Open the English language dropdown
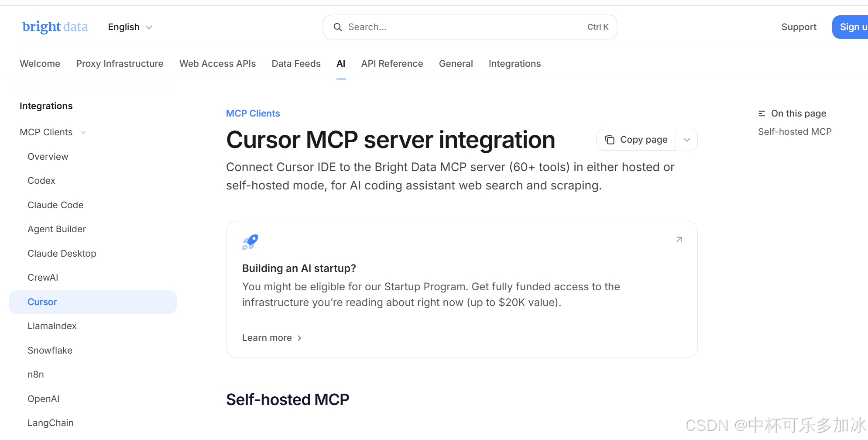This screenshot has width=868, height=440. pyautogui.click(x=130, y=27)
